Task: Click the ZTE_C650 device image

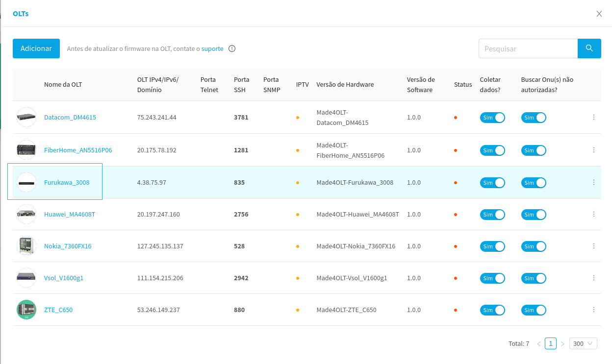Action: click(x=26, y=310)
